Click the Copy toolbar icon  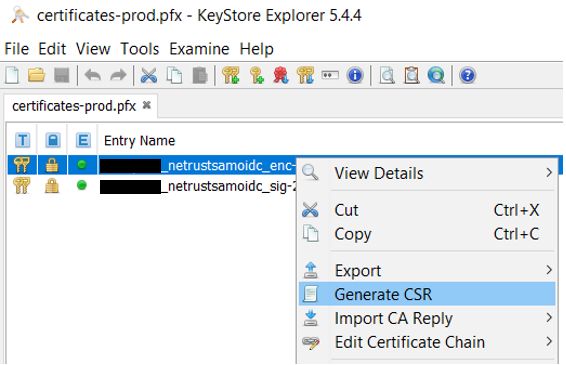point(174,75)
